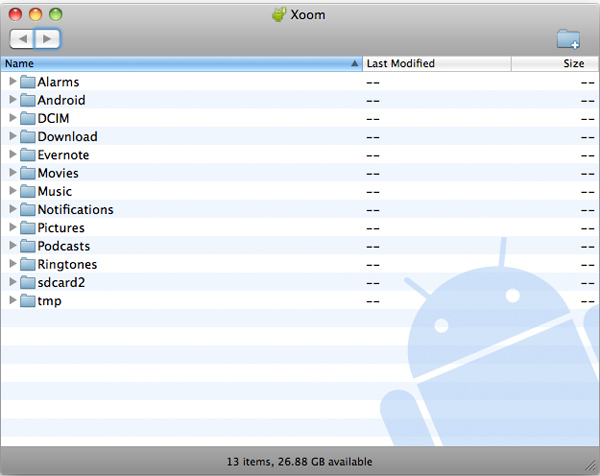Click the Podcasts folder icon
Image resolution: width=600 pixels, height=476 pixels.
[x=28, y=246]
